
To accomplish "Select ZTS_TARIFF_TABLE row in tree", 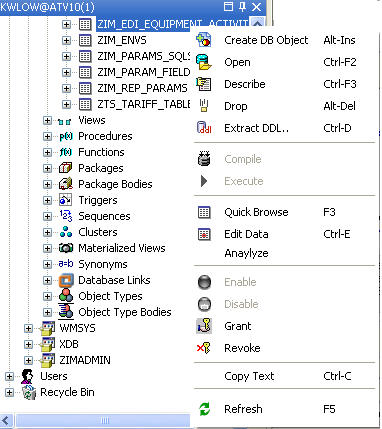I will 143,104.
